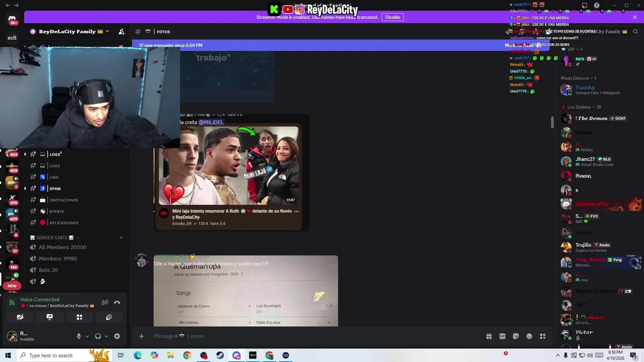Select the LOGS channel

click(75, 165)
